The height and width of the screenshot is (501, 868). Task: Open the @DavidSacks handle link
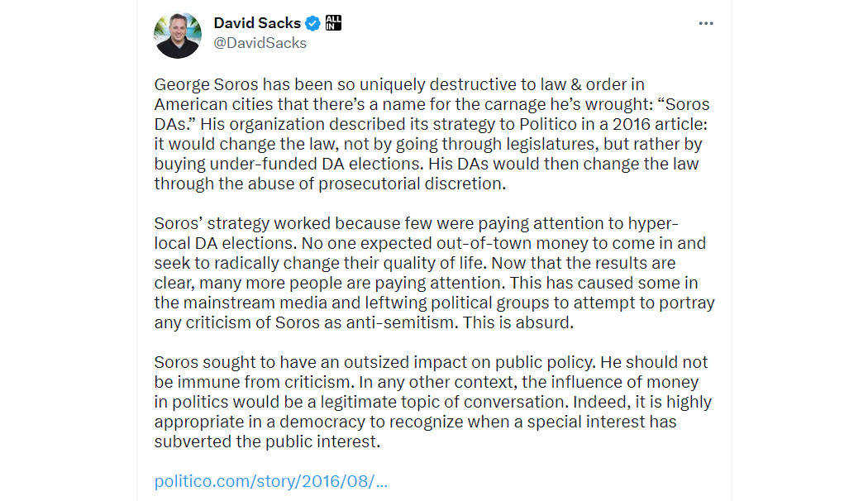260,43
